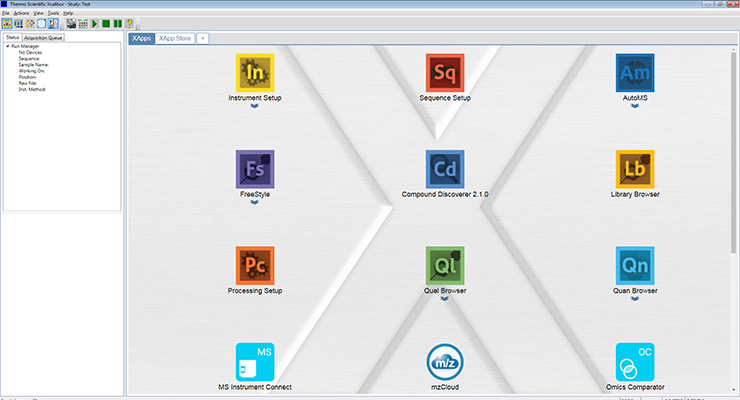Launch the Processing Setup app icon
This screenshot has height=400, width=740.
click(x=255, y=266)
